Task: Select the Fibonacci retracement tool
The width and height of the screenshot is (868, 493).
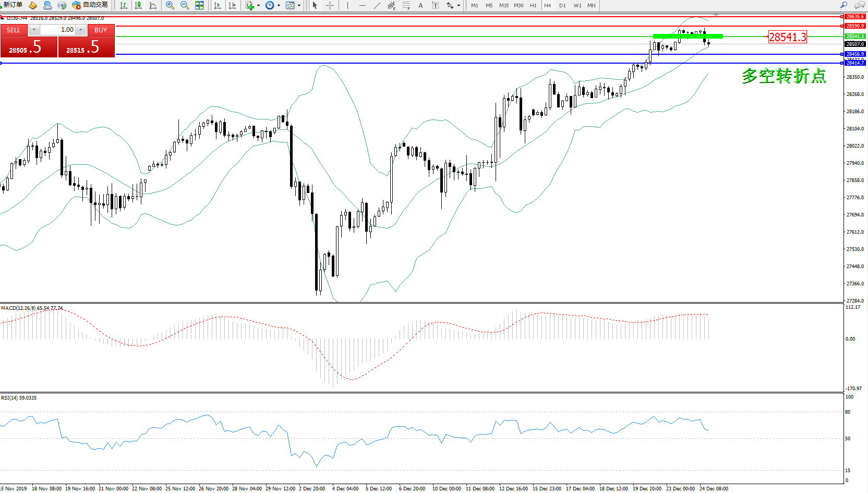Action: 406,5
